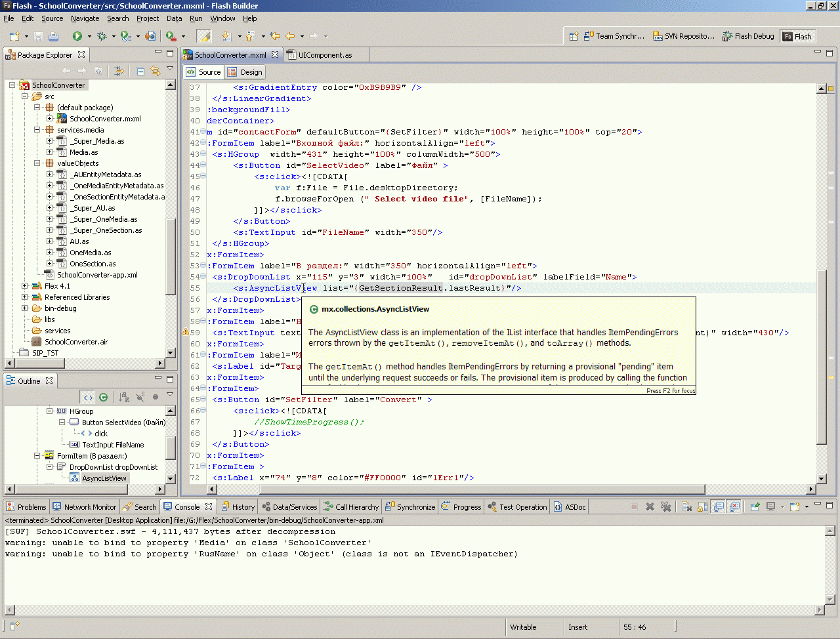Expand the Flex 4.1 library node
This screenshot has width=840, height=639.
pos(25,286)
